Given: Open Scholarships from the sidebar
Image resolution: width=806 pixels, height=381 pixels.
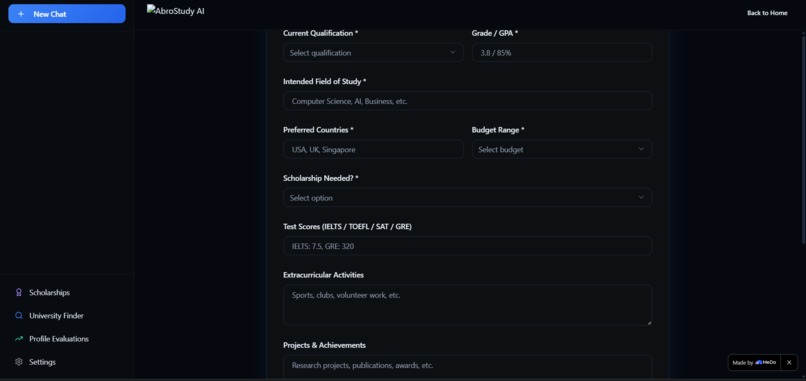Looking at the screenshot, I should point(49,293).
